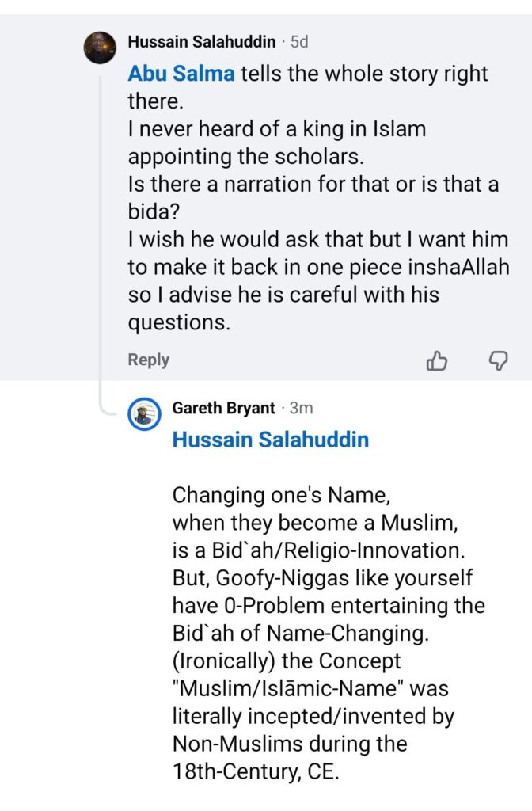The height and width of the screenshot is (811, 532).
Task: Dislike Hussain Salahuddin's comment with thumbs down
Action: coord(498,361)
